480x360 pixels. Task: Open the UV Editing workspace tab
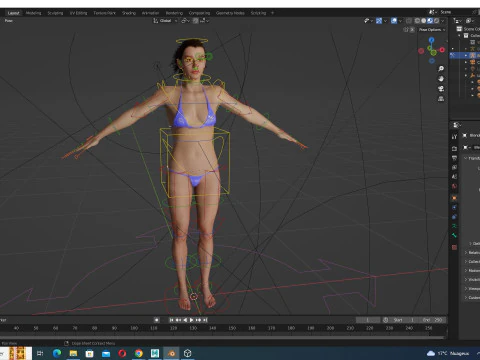pos(78,13)
